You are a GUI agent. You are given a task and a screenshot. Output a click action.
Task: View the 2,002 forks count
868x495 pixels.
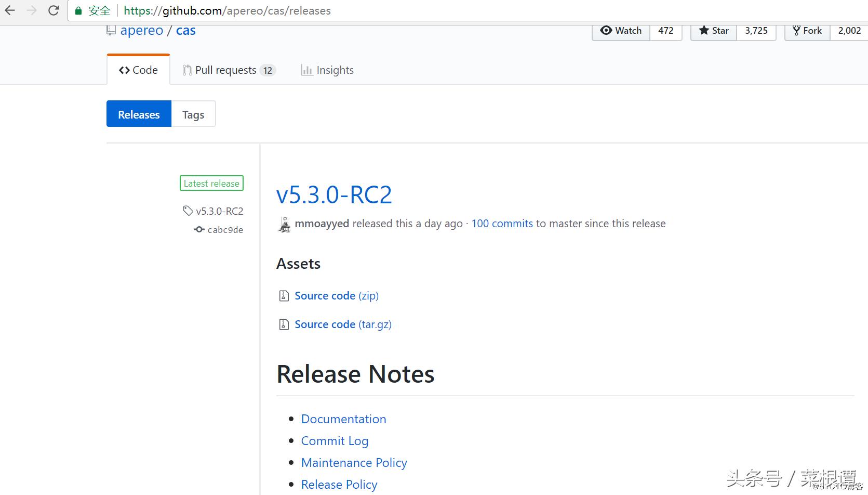coord(849,31)
